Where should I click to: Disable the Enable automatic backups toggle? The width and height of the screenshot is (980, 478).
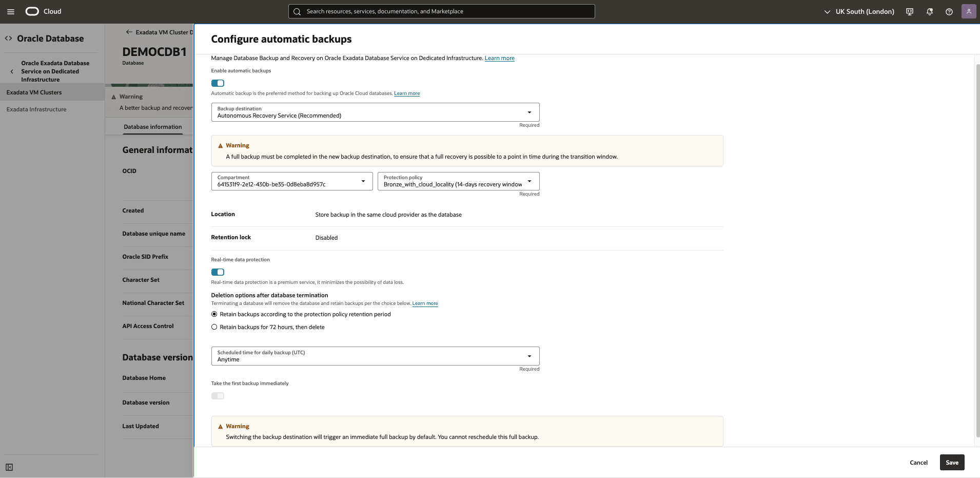tap(218, 83)
